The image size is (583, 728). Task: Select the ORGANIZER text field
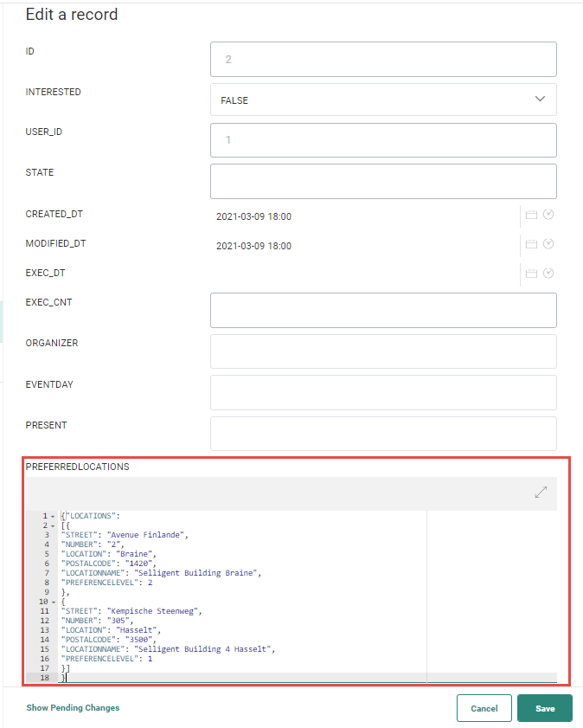click(383, 351)
